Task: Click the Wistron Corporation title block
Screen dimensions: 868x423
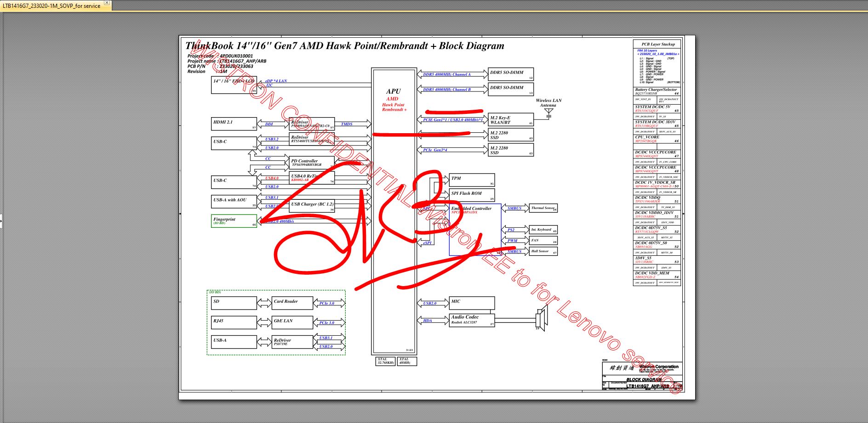Action: point(642,376)
